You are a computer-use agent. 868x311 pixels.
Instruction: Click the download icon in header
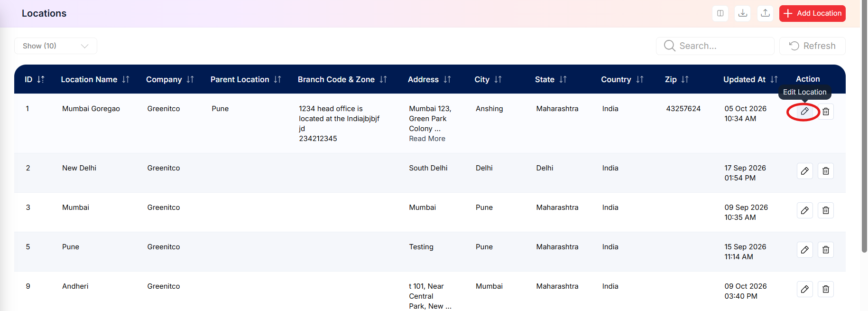coord(743,13)
